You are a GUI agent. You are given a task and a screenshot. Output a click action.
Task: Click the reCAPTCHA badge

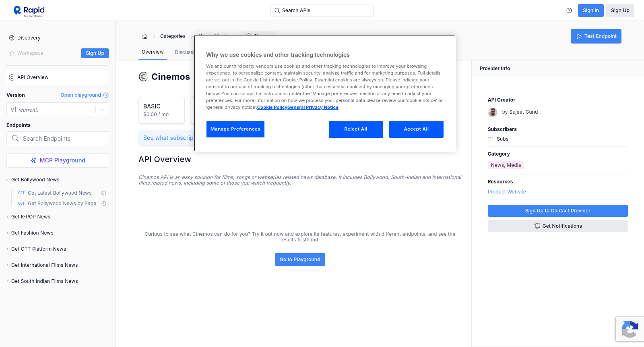tap(630, 329)
